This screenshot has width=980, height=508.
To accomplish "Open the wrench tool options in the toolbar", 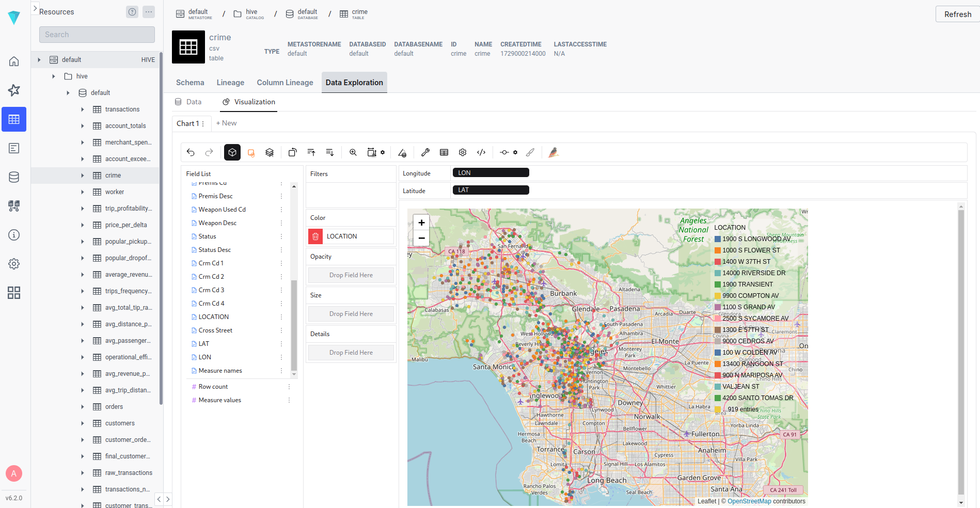I will (x=425, y=152).
